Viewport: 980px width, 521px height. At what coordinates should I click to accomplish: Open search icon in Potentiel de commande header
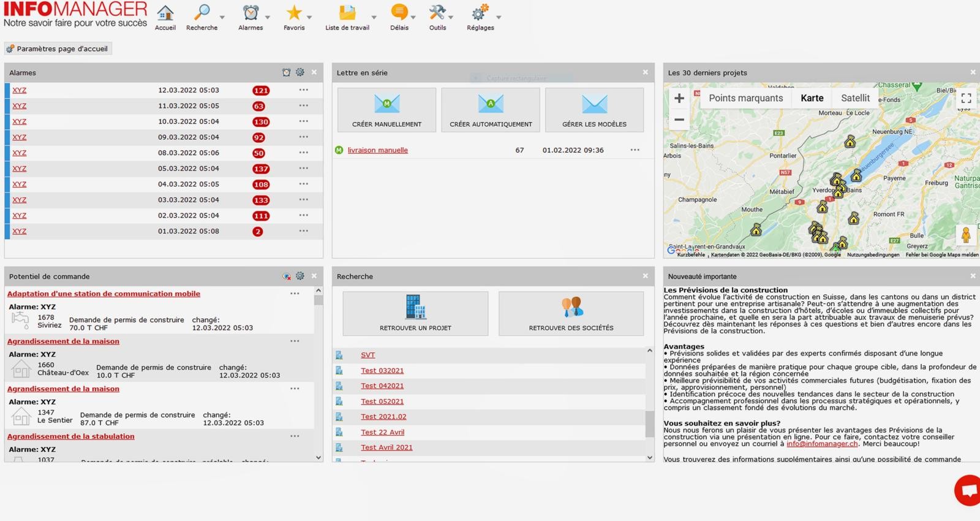coord(287,276)
